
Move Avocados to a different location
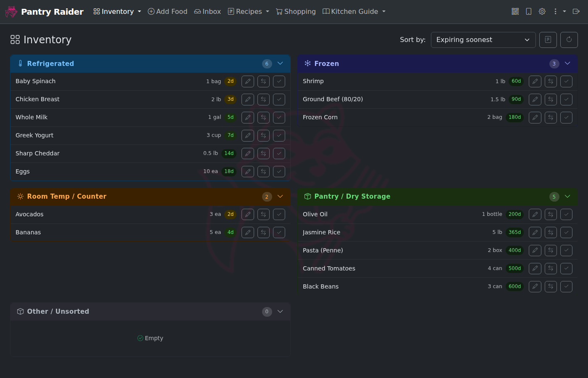coord(263,215)
